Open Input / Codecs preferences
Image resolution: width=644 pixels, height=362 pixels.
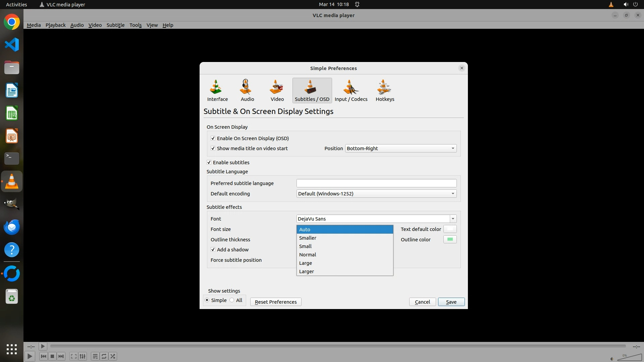[351, 90]
